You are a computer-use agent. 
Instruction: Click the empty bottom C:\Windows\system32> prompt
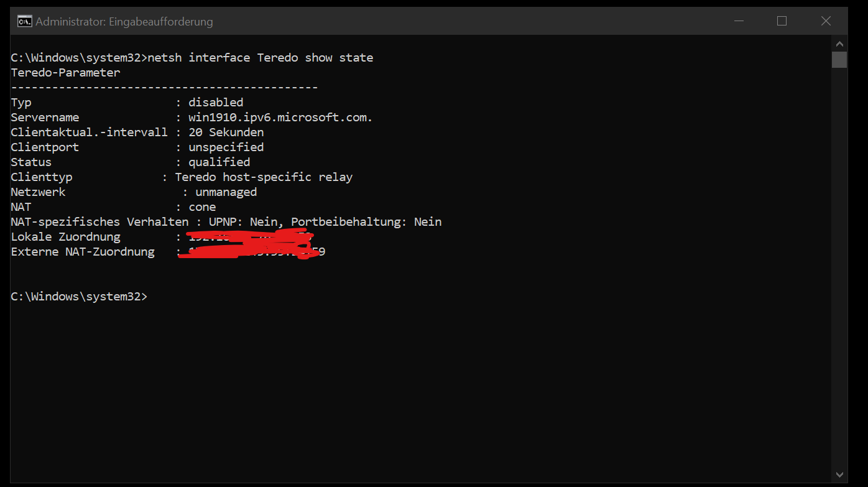(79, 297)
